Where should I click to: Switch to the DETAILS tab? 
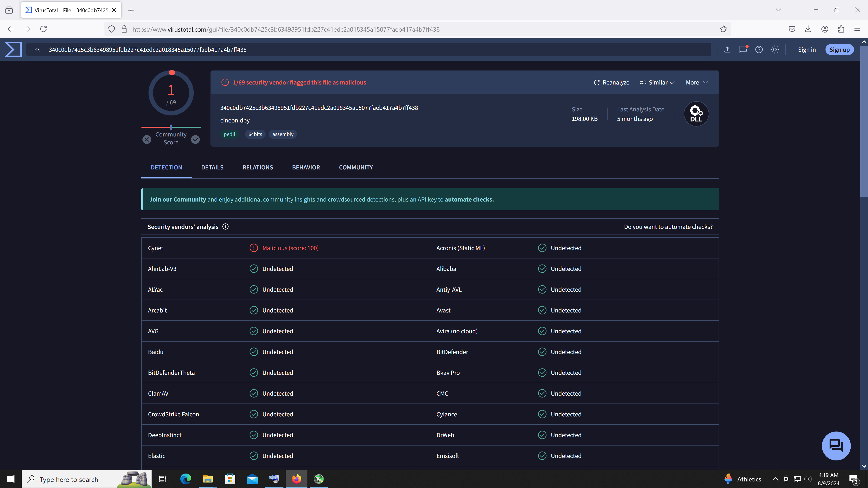point(212,167)
